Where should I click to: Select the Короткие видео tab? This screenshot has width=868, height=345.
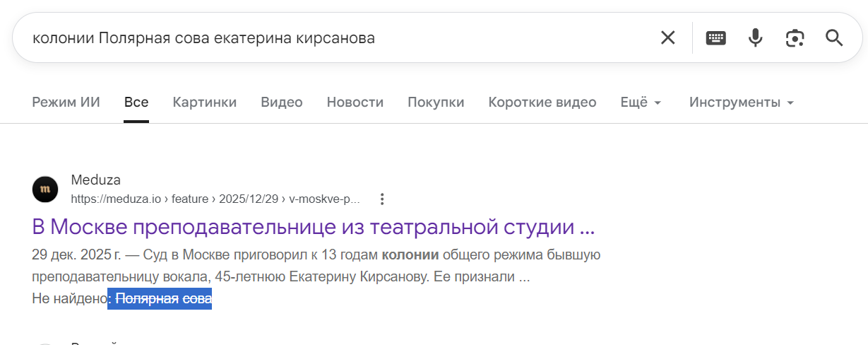(542, 103)
